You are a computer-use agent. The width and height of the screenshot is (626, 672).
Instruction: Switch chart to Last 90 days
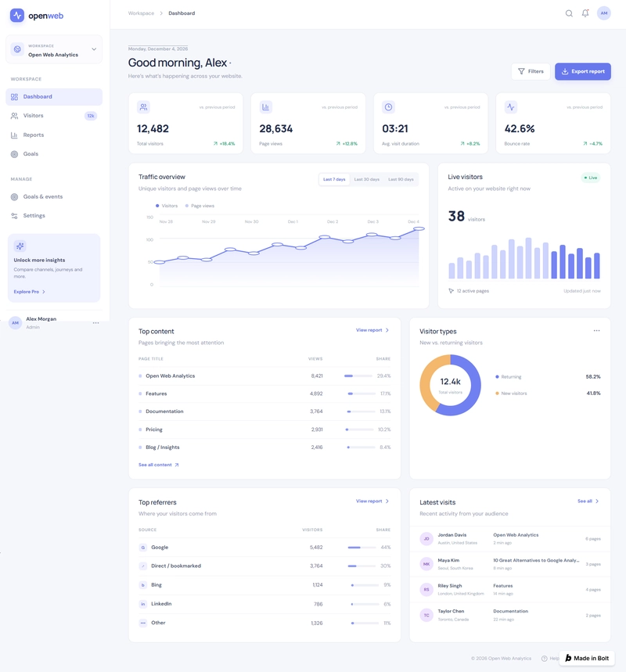(401, 180)
